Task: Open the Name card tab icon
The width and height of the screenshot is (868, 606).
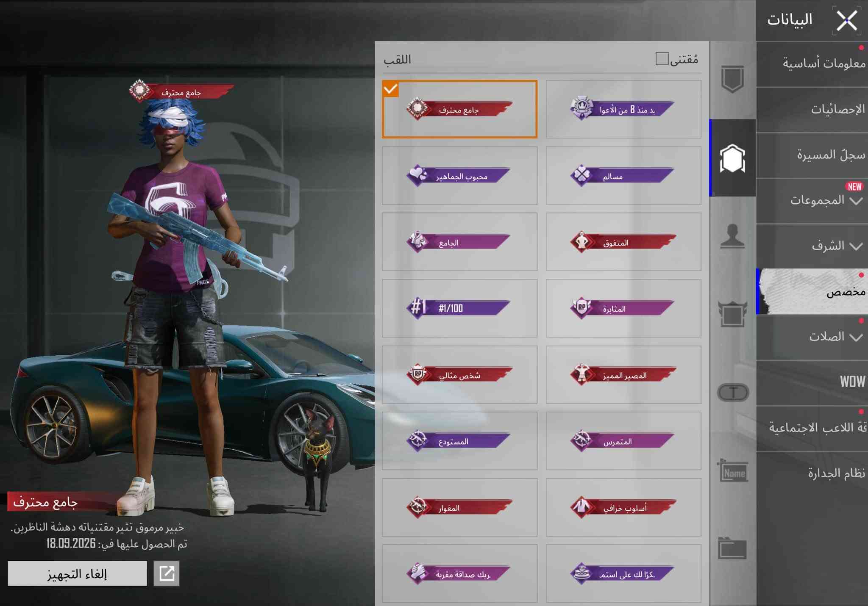Action: coord(733,471)
